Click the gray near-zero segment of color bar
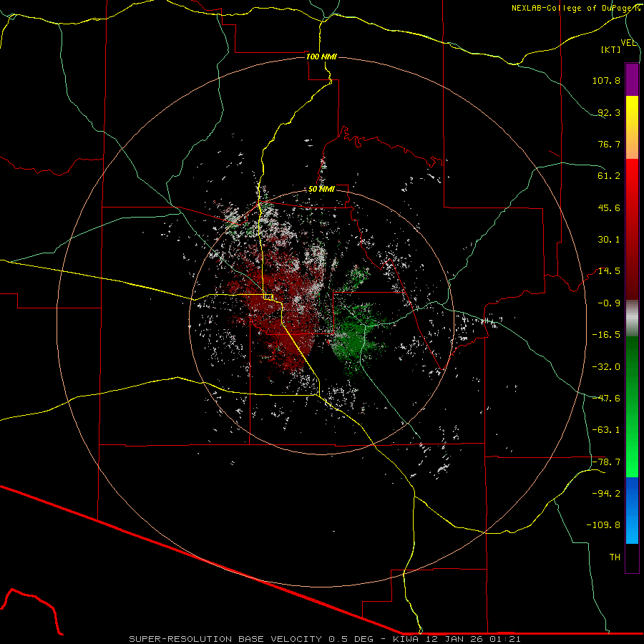This screenshot has width=644, height=644. coord(632,318)
